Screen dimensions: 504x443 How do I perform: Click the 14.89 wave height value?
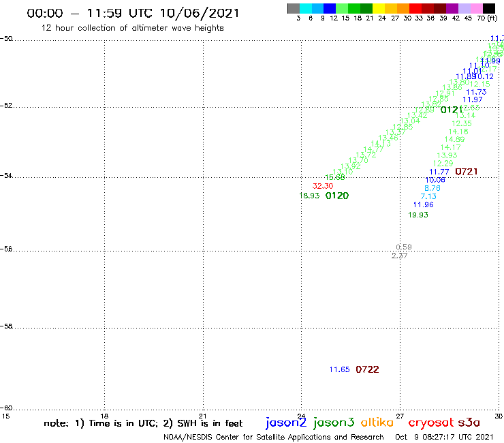pyautogui.click(x=454, y=139)
